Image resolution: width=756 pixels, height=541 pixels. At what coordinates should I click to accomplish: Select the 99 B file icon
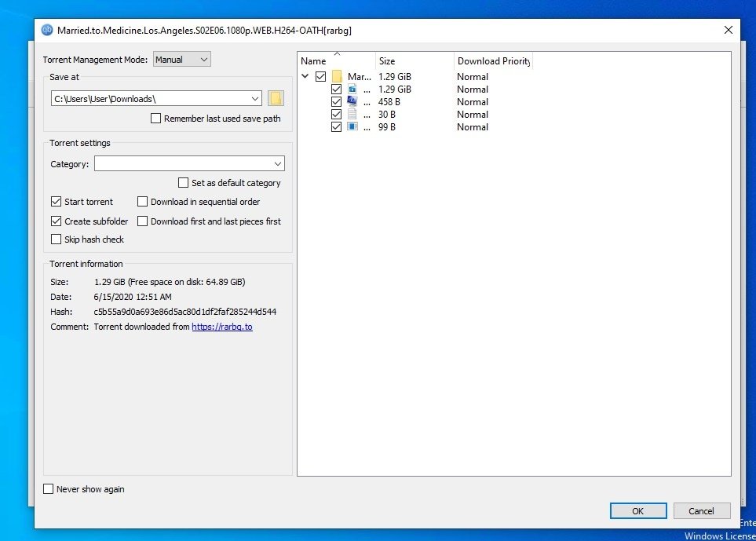[352, 126]
